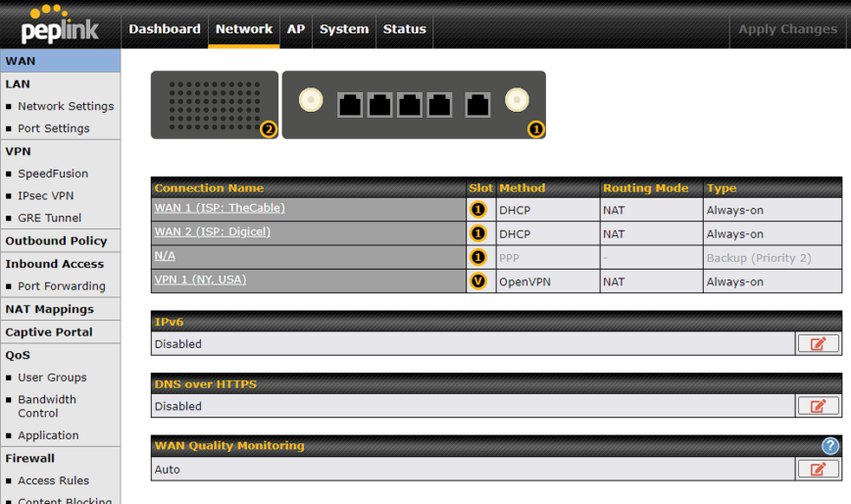Screen dimensions: 851x504
Task: Open the Dashboard tab
Action: (x=165, y=29)
